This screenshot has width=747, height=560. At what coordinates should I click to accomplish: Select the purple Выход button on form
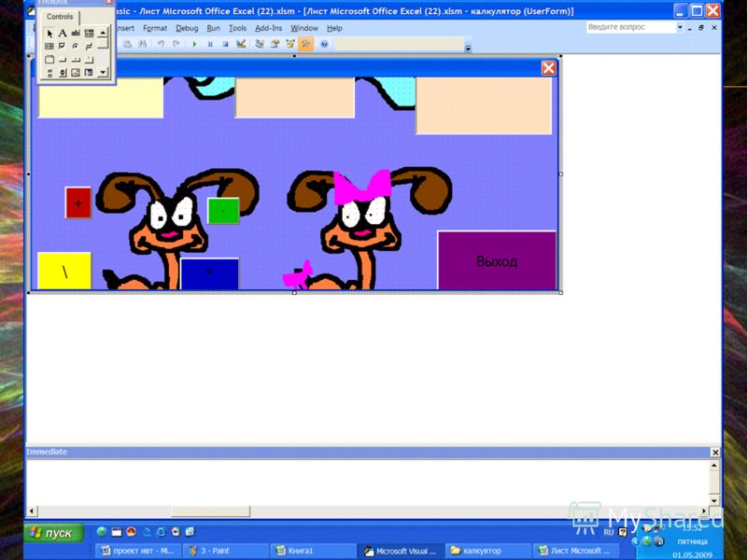497,260
